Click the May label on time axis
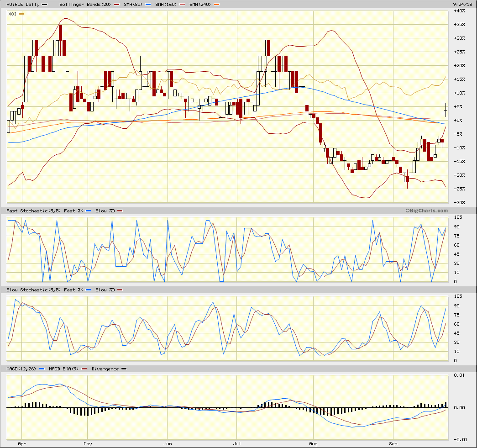Screen dimensions: 477x448 [x=88, y=444]
